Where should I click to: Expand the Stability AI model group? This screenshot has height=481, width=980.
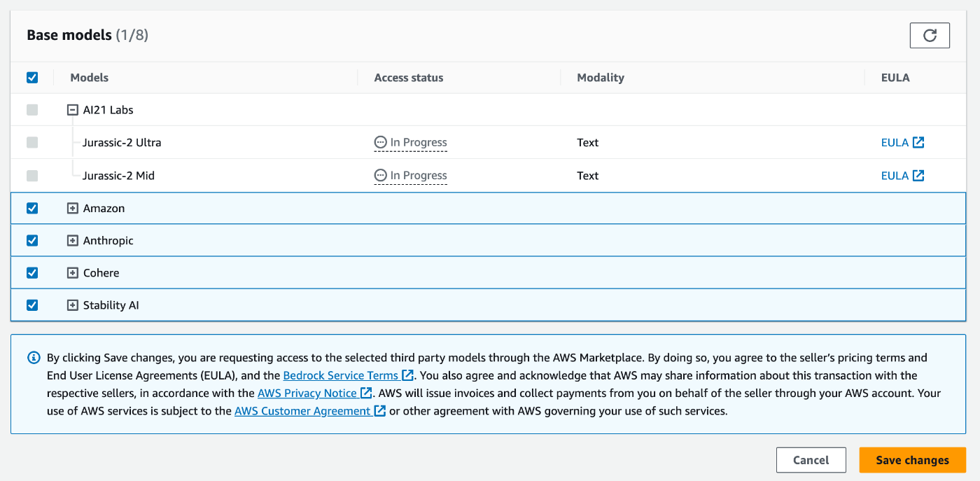click(x=72, y=305)
